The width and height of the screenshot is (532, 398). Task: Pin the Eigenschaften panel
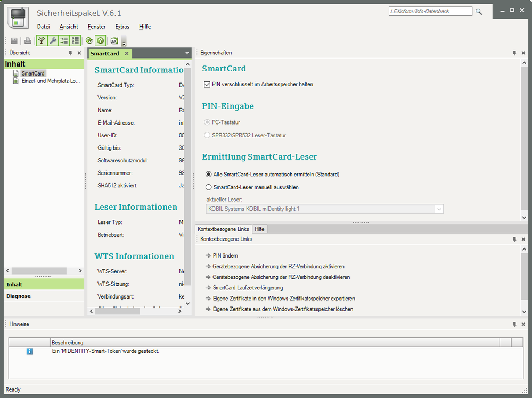pyautogui.click(x=514, y=53)
